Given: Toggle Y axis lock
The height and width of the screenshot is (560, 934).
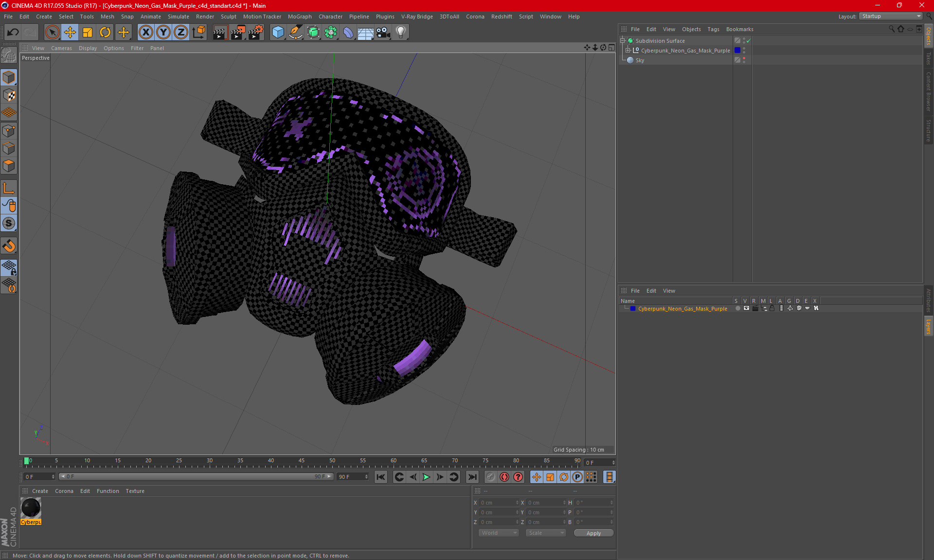Looking at the screenshot, I should click(163, 33).
